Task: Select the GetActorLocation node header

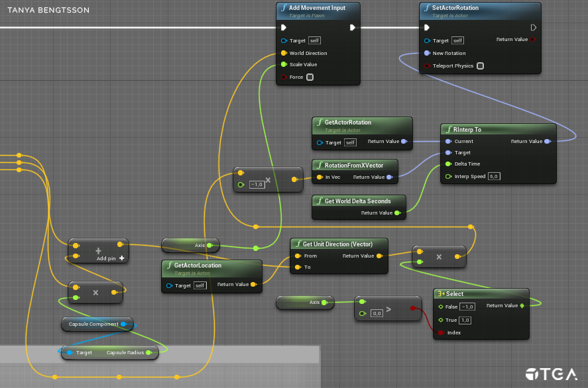Action: pyautogui.click(x=211, y=269)
